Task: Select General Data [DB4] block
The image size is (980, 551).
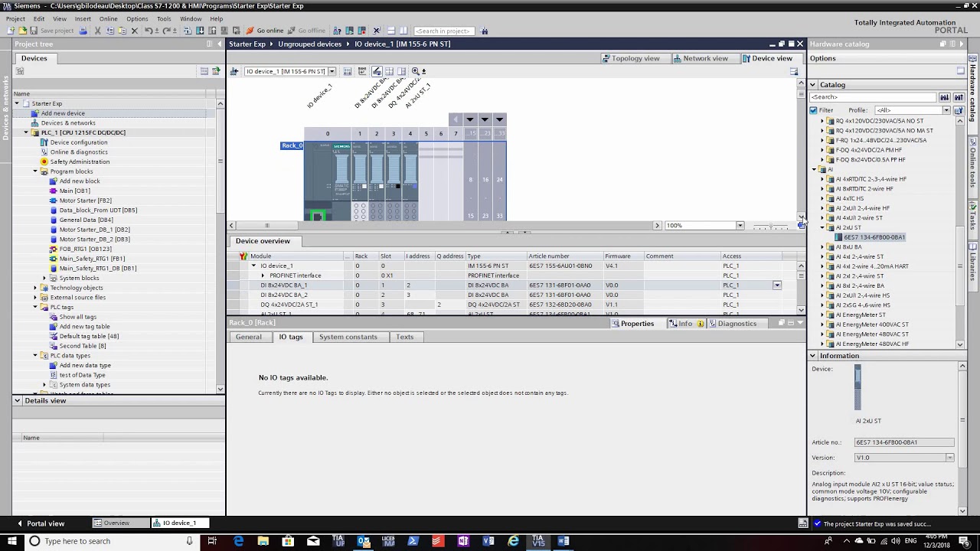Action: [x=86, y=220]
